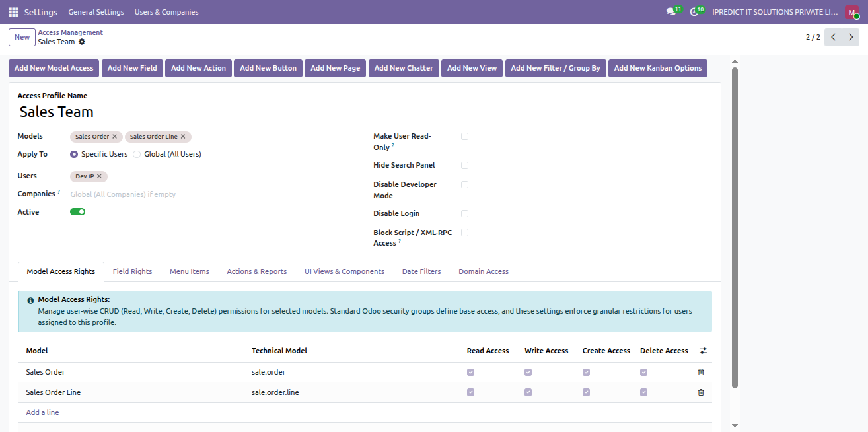Toggle the Active switch
This screenshot has width=868, height=432.
[78, 212]
